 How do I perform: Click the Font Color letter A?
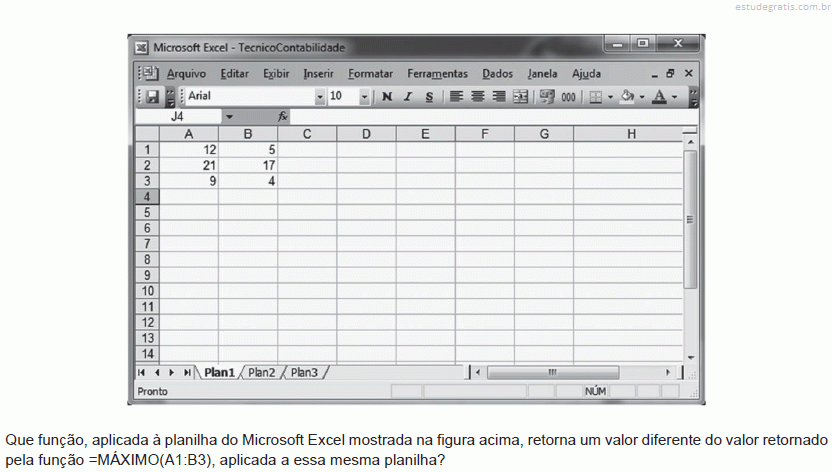point(659,97)
